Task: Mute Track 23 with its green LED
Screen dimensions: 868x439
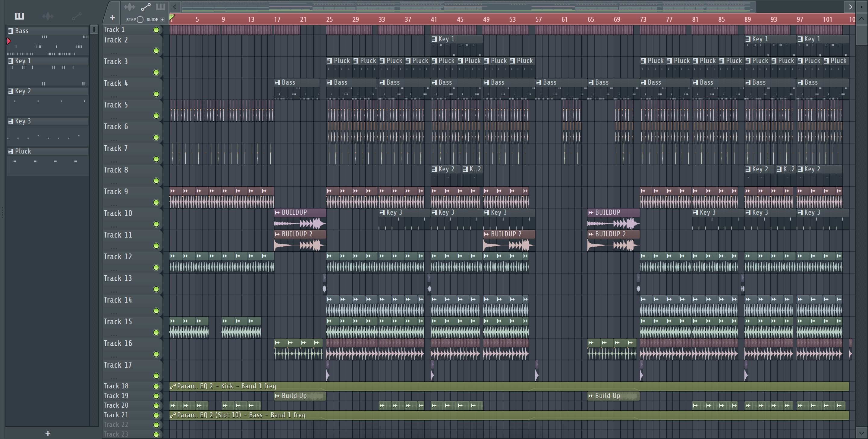Action: click(x=156, y=434)
